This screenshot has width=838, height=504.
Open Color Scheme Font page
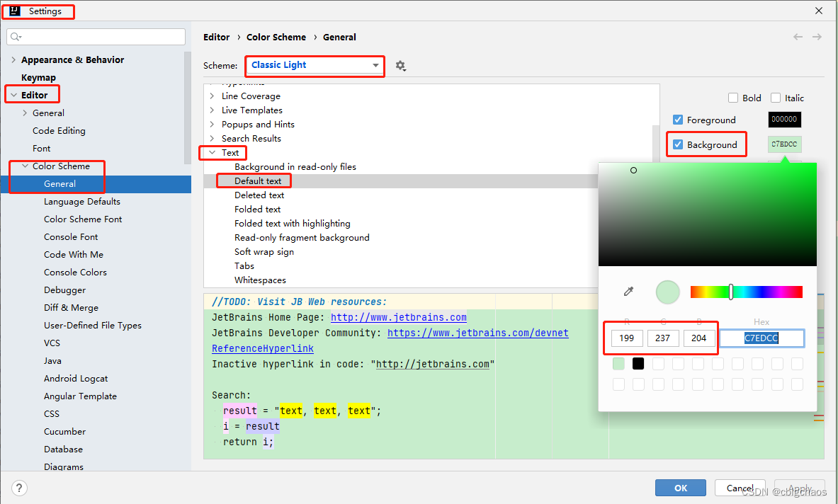[x=83, y=219]
